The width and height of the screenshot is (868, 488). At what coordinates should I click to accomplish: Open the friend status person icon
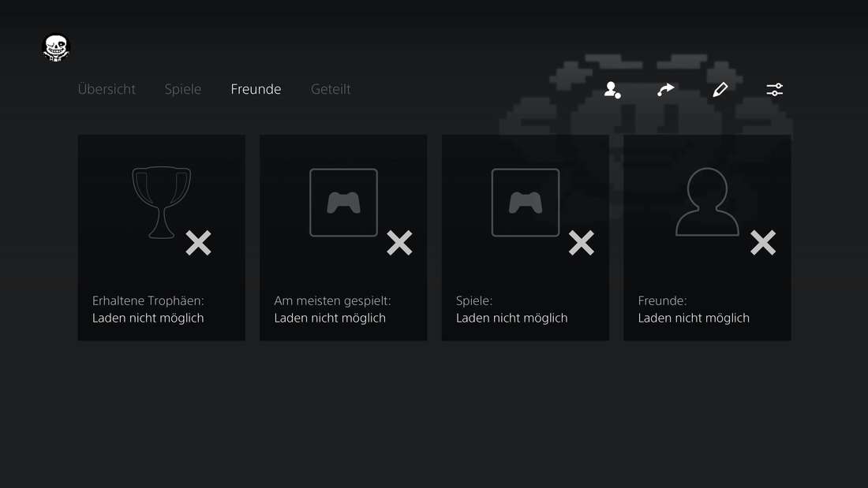click(612, 90)
